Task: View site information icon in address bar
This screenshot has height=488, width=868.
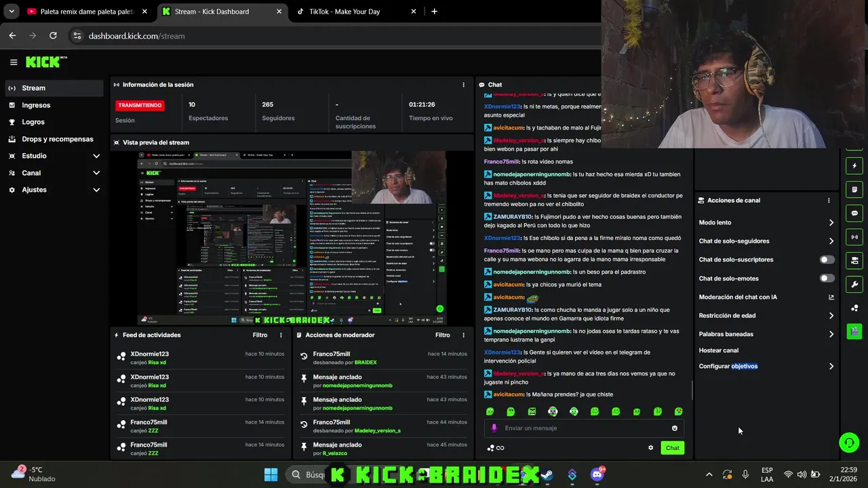Action: 77,36
